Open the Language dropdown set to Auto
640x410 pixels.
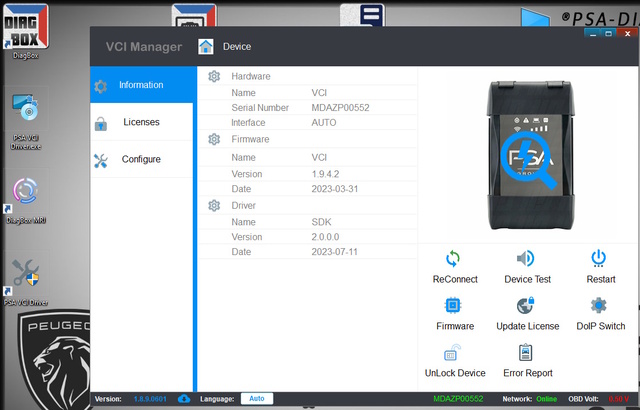click(256, 399)
